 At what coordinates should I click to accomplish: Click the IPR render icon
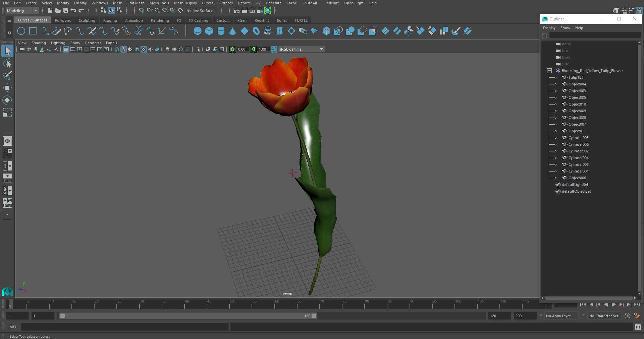252,11
